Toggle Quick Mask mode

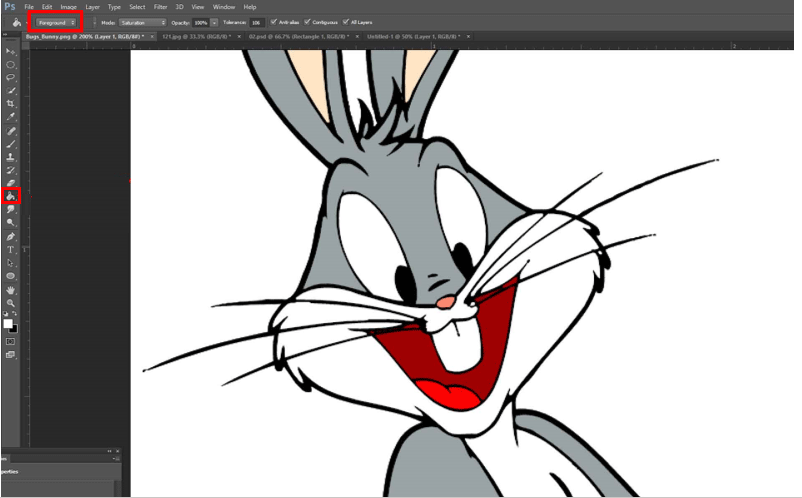(x=10, y=342)
